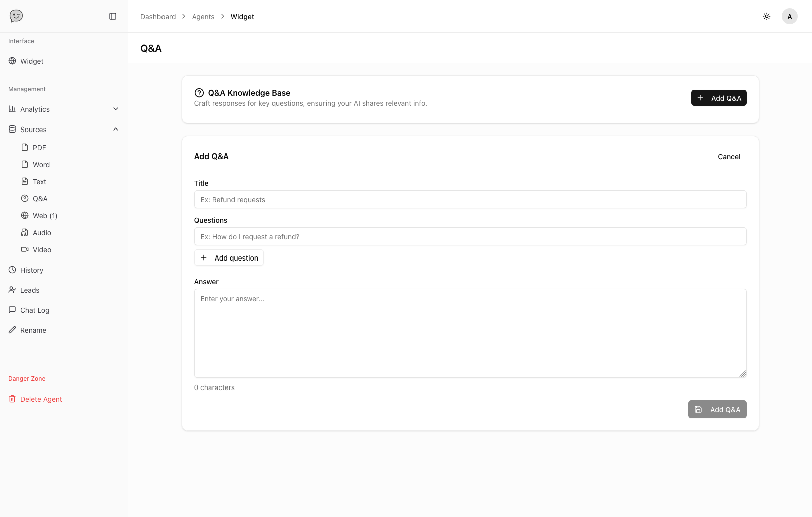Open the user avatar menu
Image resolution: width=812 pixels, height=517 pixels.
pos(789,16)
